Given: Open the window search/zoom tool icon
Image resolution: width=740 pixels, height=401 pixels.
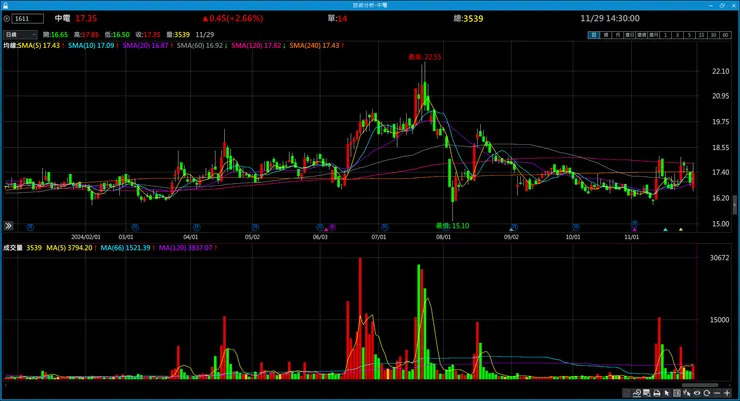Looking at the screenshot, I should 647,393.
